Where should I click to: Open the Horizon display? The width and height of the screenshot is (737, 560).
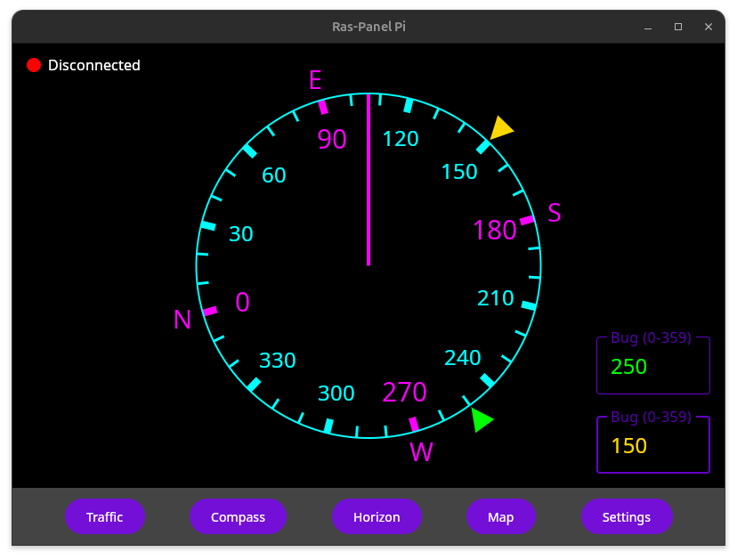pos(377,517)
